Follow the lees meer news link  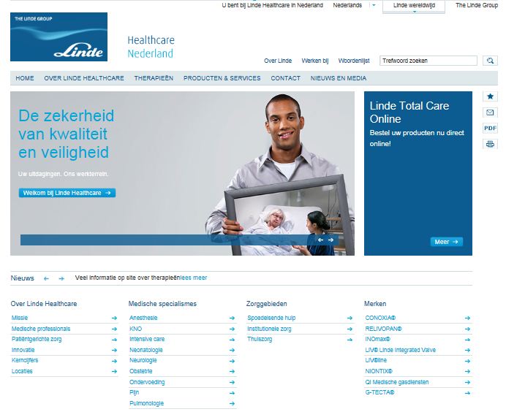[193, 278]
